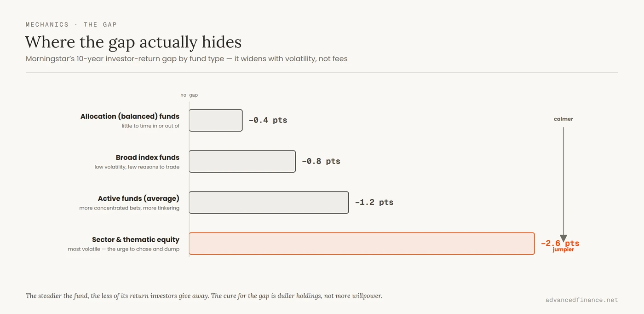Click the advancedfinance.net link
The width and height of the screenshot is (644, 314).
click(x=582, y=300)
